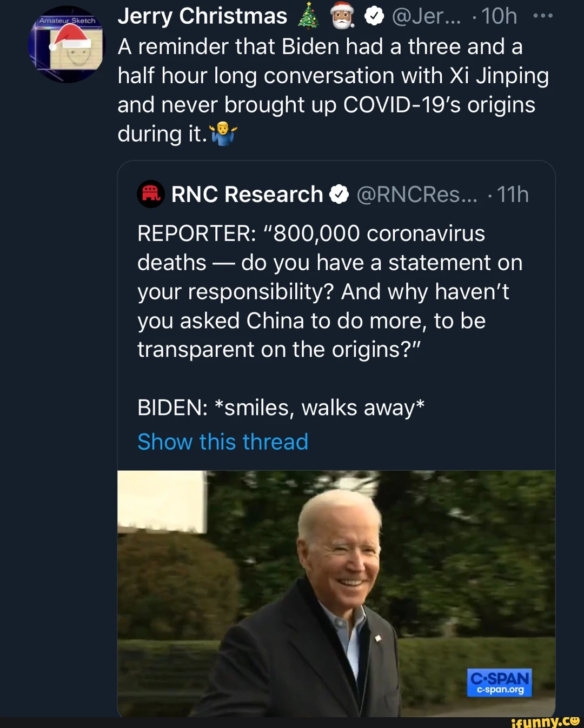Open the tweet's three-dot more options menu

coord(542,16)
